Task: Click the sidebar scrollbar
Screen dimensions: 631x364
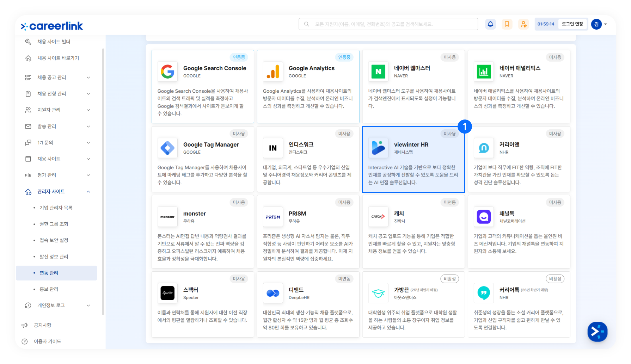Action: tap(103, 181)
